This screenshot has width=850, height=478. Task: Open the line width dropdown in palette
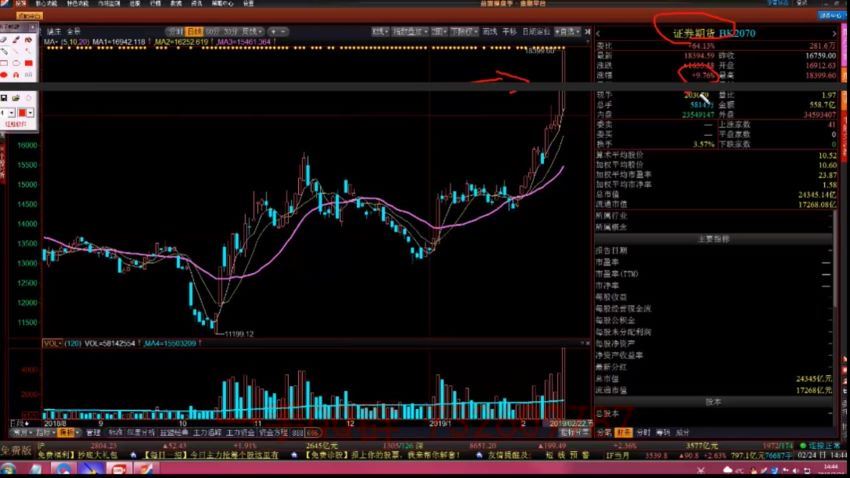coord(11,113)
